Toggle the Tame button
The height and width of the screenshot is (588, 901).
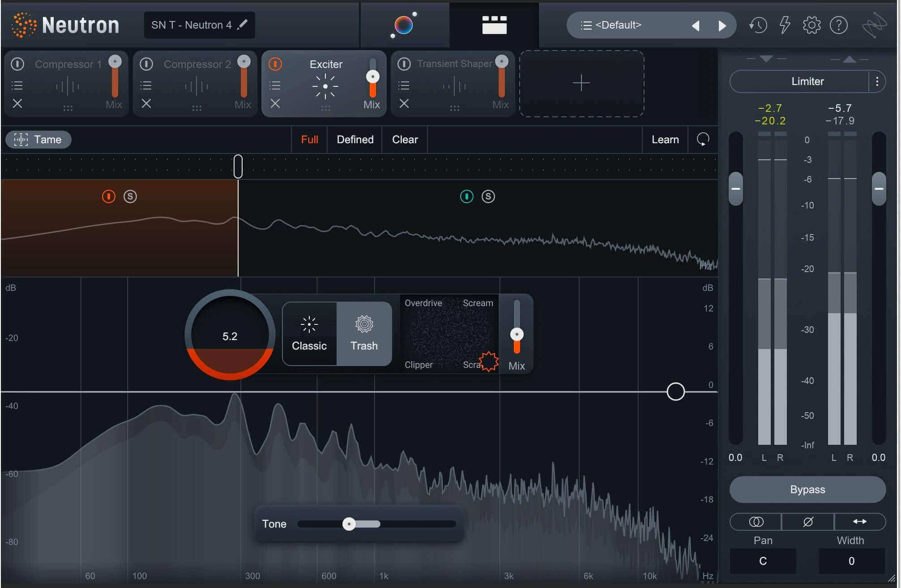(x=38, y=139)
